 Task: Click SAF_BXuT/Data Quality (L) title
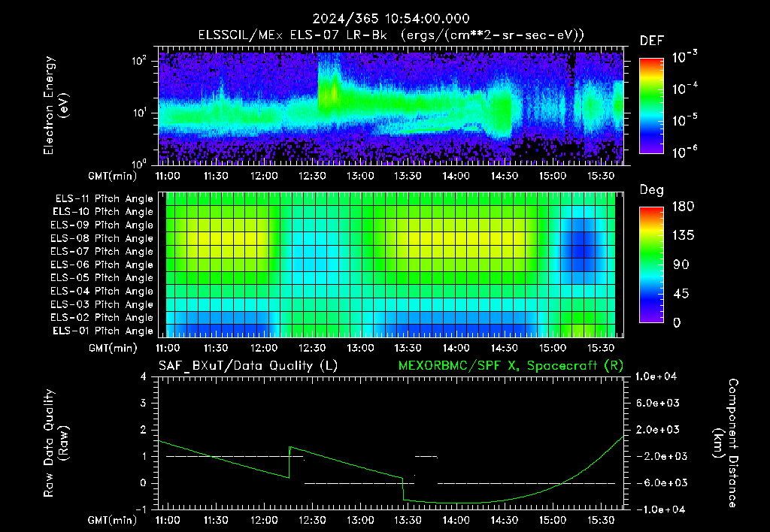[248, 366]
